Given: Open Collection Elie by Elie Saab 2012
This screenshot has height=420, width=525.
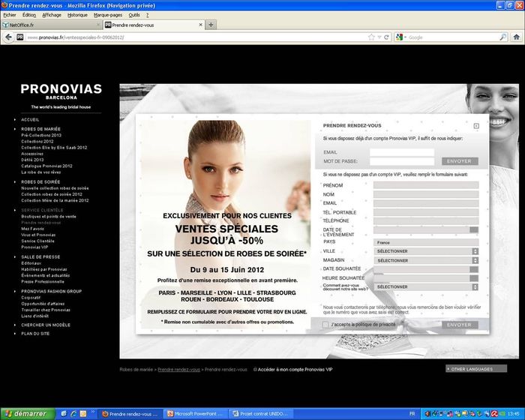Looking at the screenshot, I should coord(54,147).
